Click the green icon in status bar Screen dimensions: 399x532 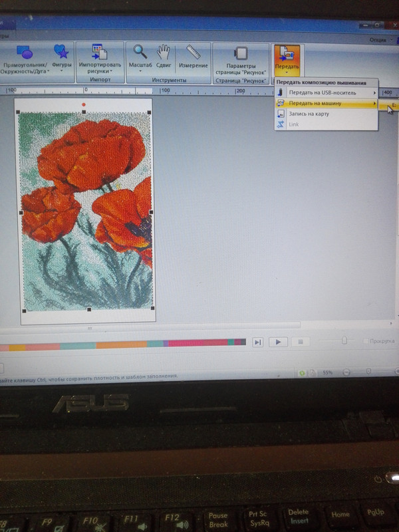tap(302, 373)
